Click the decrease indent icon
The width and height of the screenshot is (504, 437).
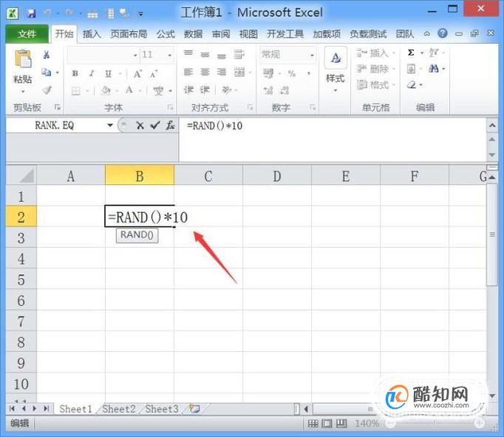(188, 89)
